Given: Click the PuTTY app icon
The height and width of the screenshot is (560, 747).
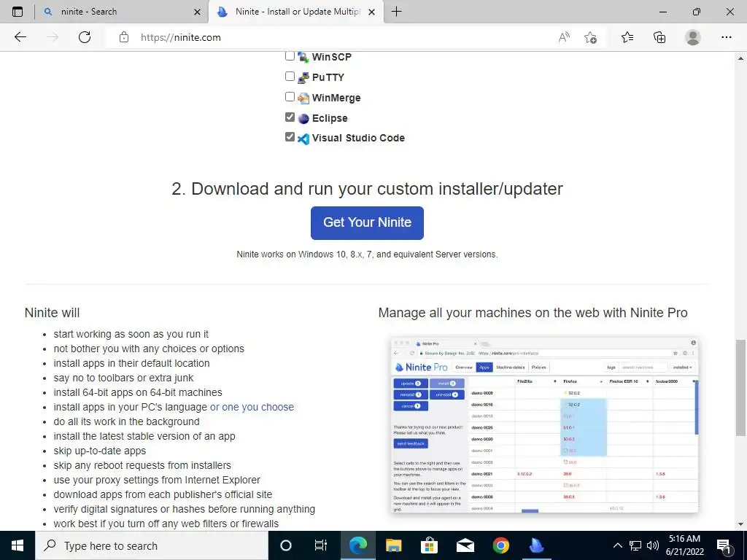Looking at the screenshot, I should tap(303, 77).
